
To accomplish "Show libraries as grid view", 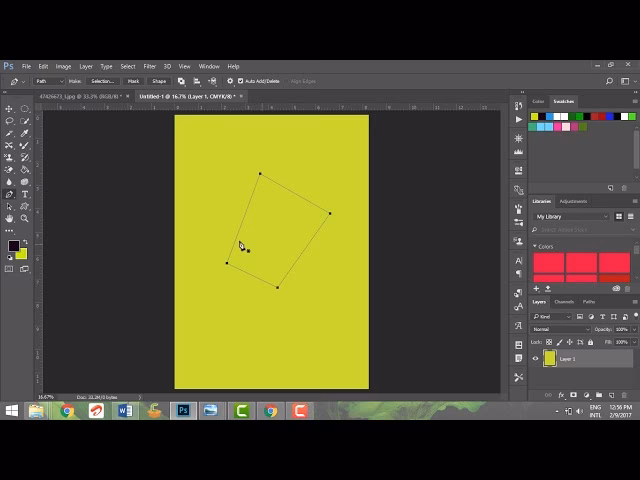I will coord(619,217).
